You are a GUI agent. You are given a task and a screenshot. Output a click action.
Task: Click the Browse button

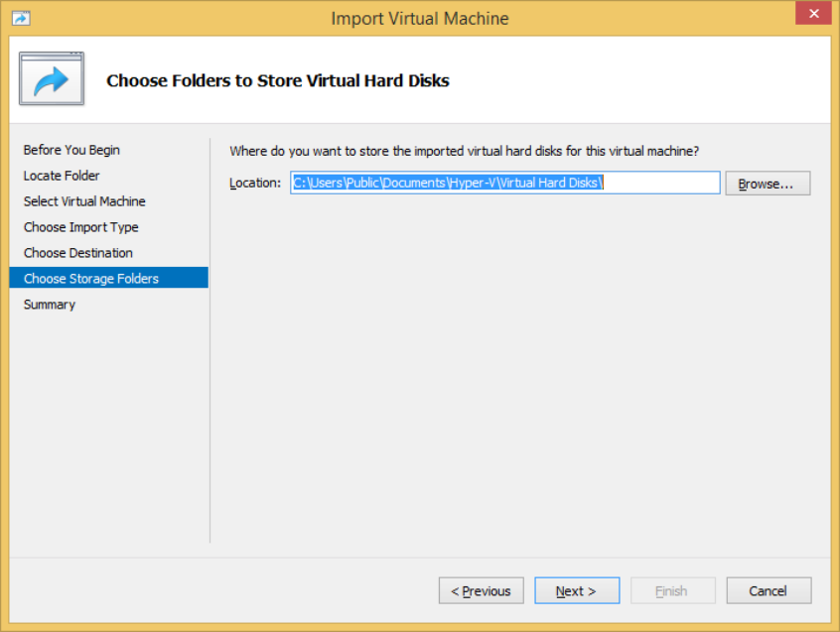pos(768,183)
